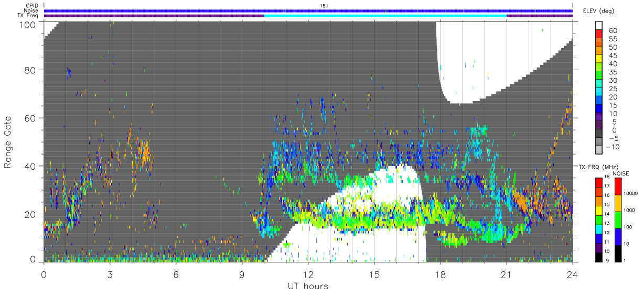
Task: Click the 21 tick on UT hours axis
Action: pos(507,273)
